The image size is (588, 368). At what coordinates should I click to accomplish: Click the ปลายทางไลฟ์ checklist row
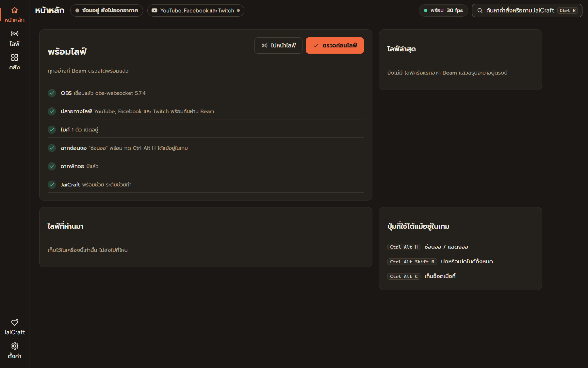206,112
